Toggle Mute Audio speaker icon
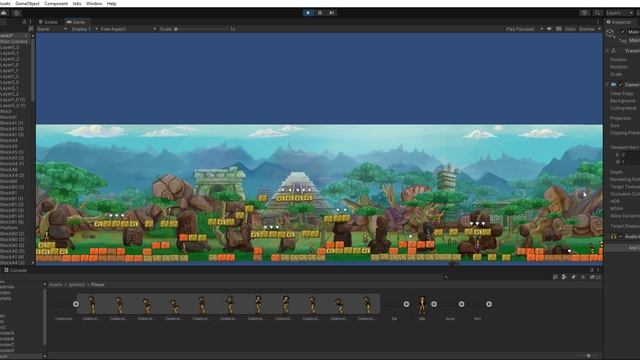Screen dimensions: 640x360 549,29
